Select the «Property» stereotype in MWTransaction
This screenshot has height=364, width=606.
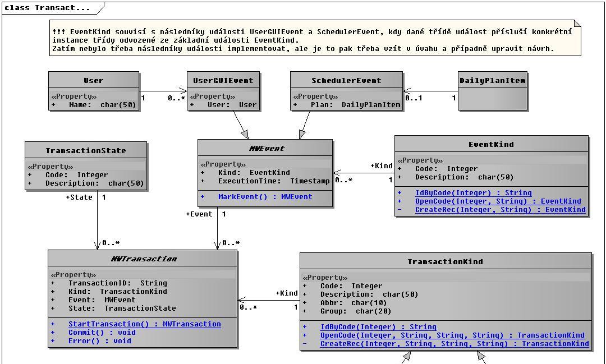[74, 275]
